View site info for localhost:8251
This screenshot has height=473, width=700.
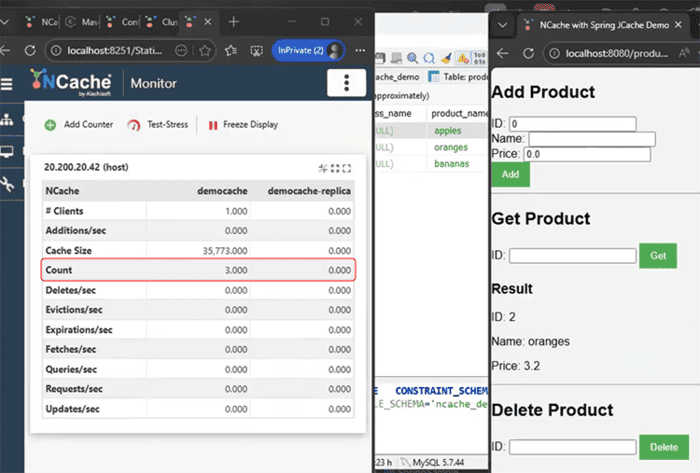56,51
